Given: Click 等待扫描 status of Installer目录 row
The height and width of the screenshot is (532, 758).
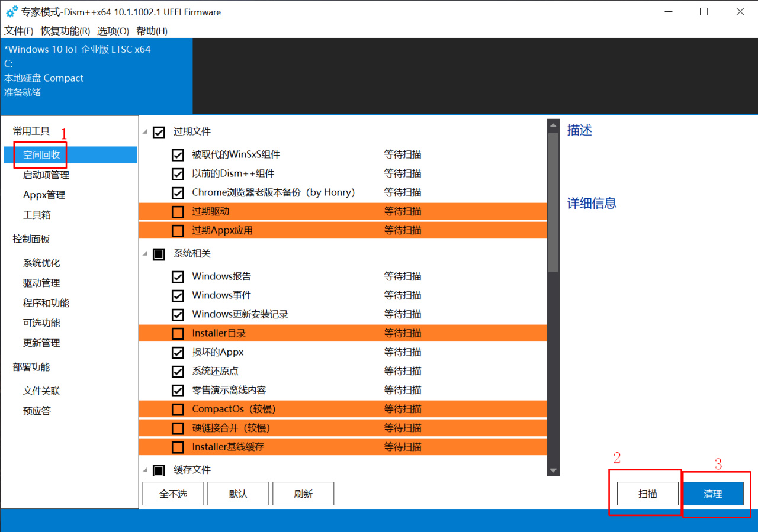Looking at the screenshot, I should [403, 334].
